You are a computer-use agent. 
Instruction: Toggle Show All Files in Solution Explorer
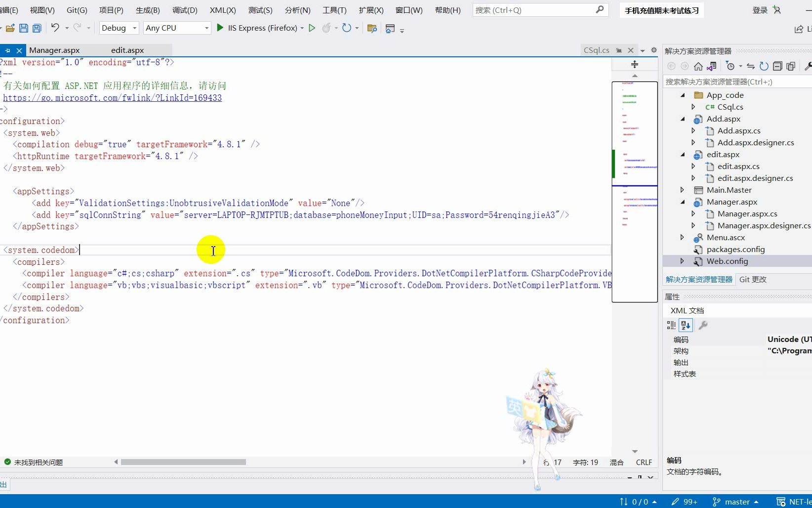(x=791, y=66)
